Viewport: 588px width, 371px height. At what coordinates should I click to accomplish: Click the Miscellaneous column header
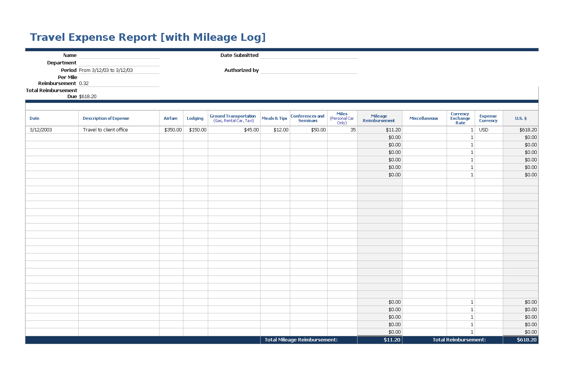[424, 118]
